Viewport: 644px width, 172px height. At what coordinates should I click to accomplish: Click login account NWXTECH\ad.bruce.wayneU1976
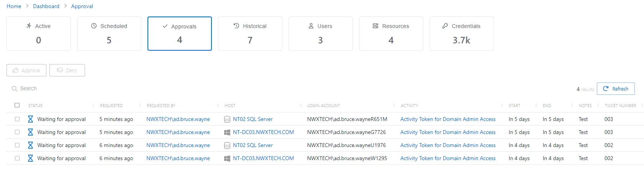[346, 145]
